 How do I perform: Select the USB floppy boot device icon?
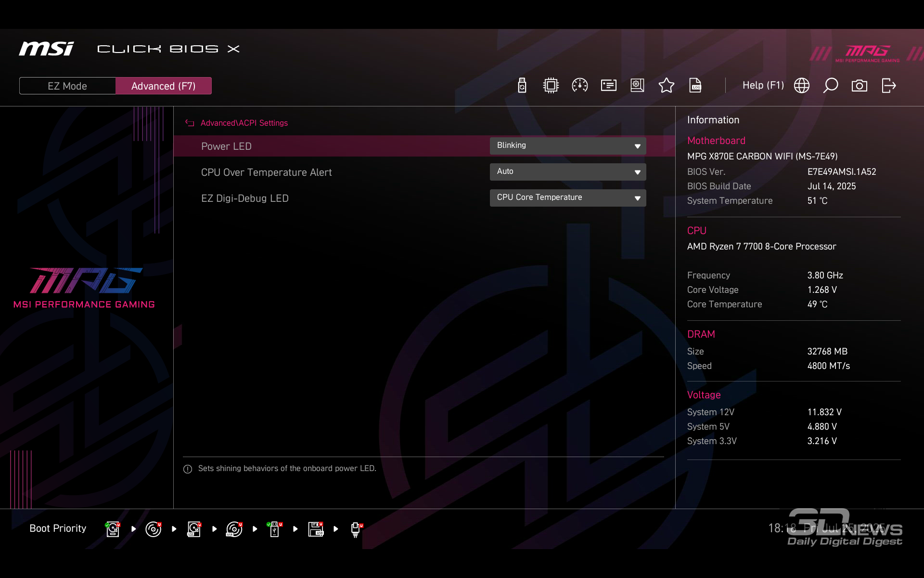pyautogui.click(x=316, y=529)
